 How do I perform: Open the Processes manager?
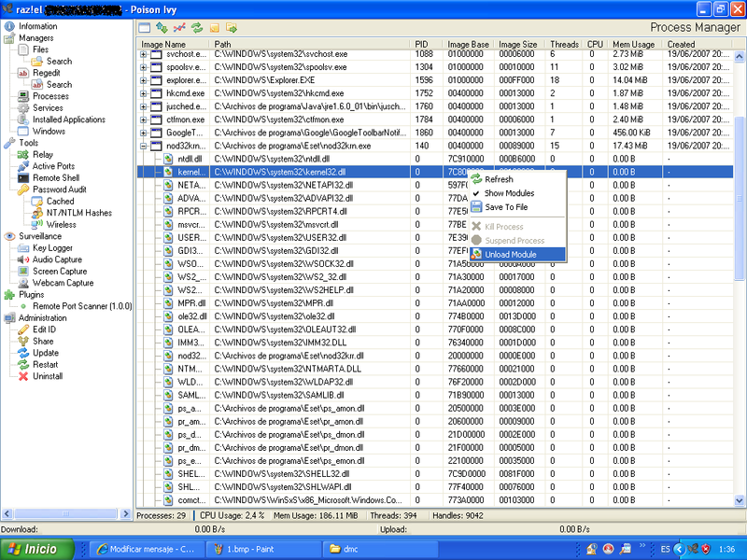tap(50, 96)
